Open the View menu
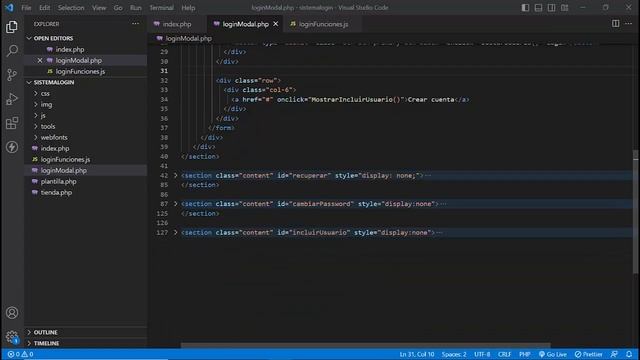Image resolution: width=640 pixels, height=360 pixels. point(99,8)
